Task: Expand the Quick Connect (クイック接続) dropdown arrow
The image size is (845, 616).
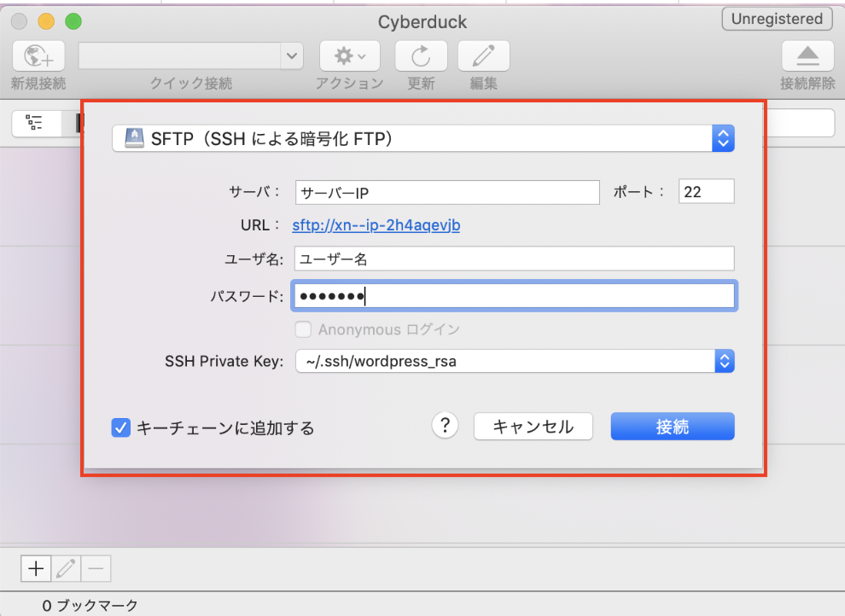Action: [x=292, y=56]
